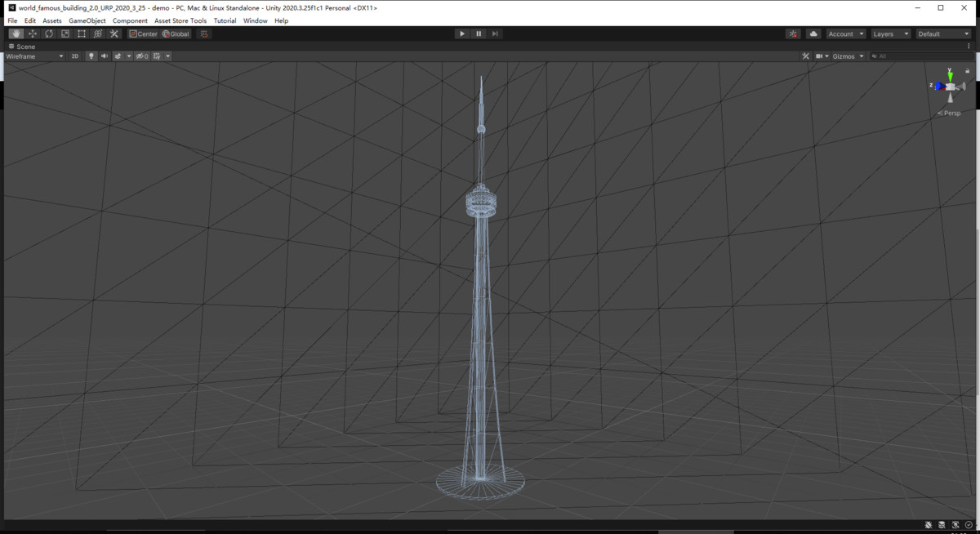The width and height of the screenshot is (980, 534).
Task: Select the Rotate tool
Action: (x=48, y=33)
